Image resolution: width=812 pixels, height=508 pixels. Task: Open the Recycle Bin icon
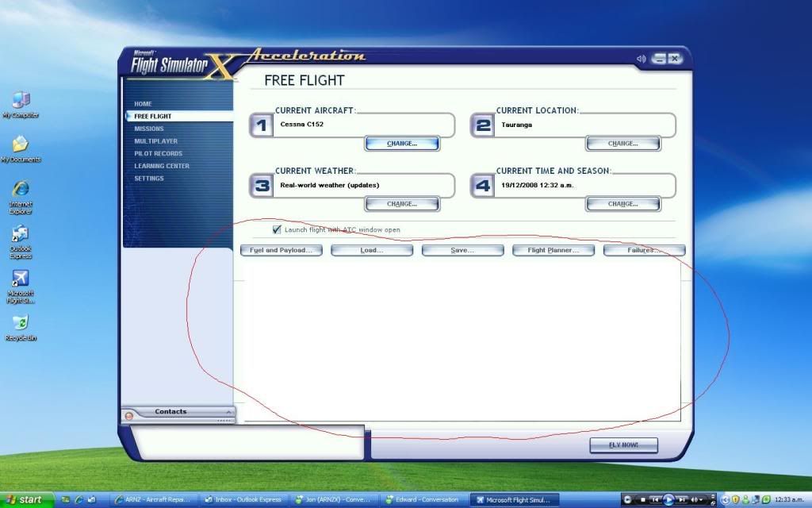pyautogui.click(x=21, y=324)
